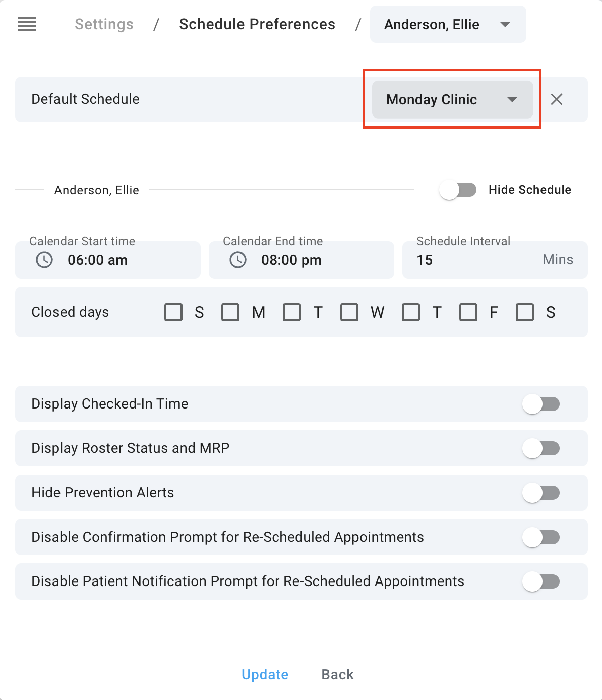This screenshot has width=602, height=700.
Task: Clear default schedule with X icon
Action: (x=557, y=99)
